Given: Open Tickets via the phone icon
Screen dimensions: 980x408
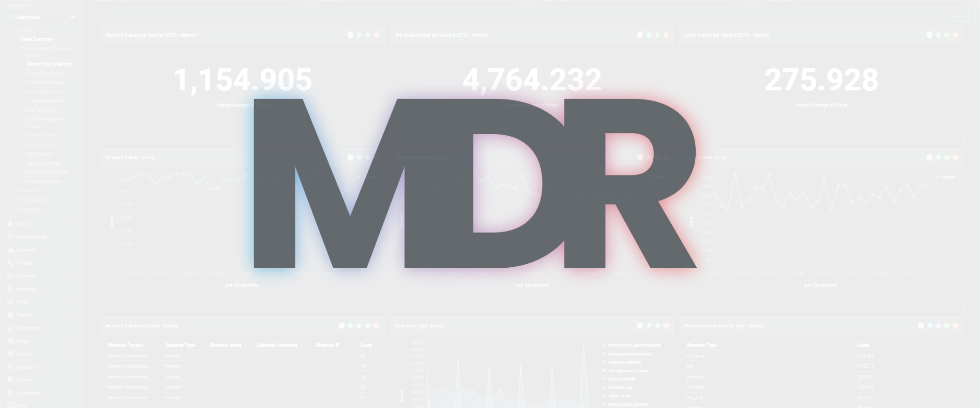Looking at the screenshot, I should click(x=10, y=263).
